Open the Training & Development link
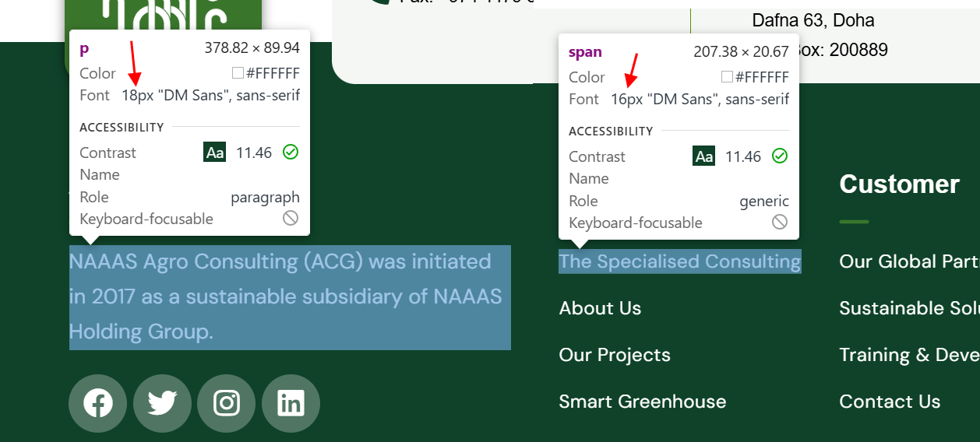This screenshot has height=442, width=980. [909, 355]
